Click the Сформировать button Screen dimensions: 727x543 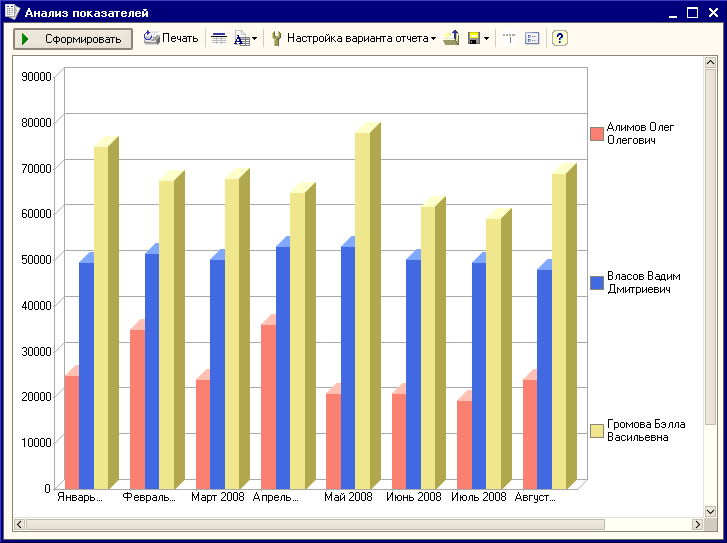coord(73,39)
